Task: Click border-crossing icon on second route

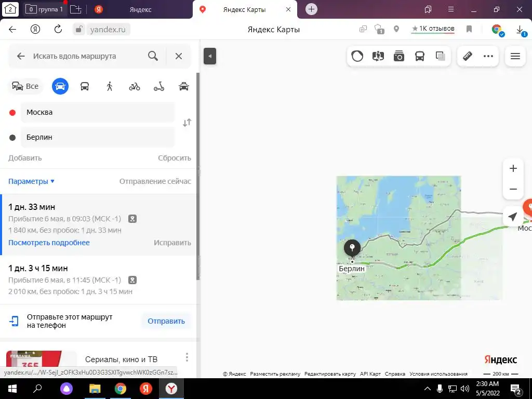Action: pos(132,280)
